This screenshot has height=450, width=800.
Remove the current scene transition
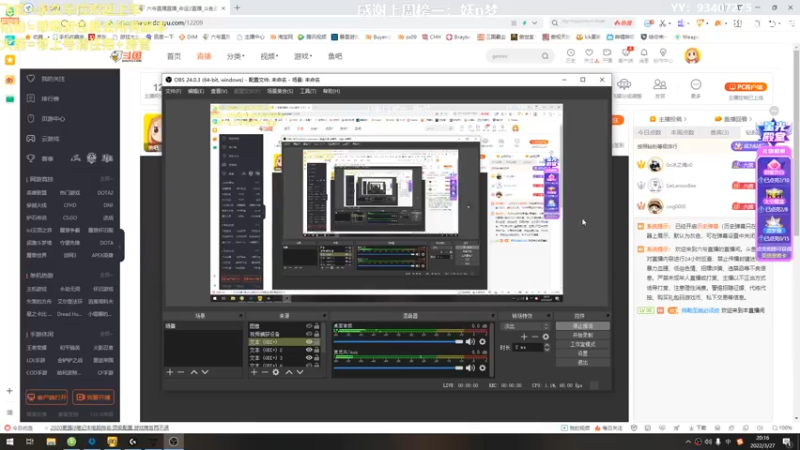tap(535, 337)
